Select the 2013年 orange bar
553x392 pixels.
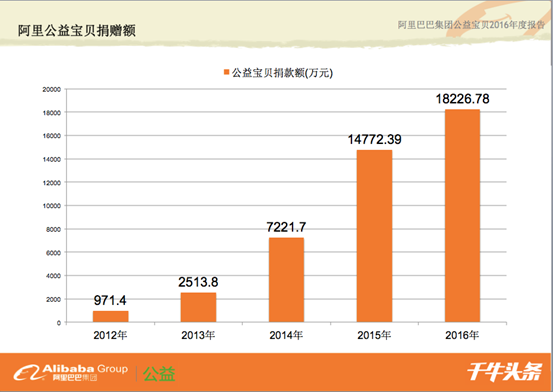click(x=198, y=307)
